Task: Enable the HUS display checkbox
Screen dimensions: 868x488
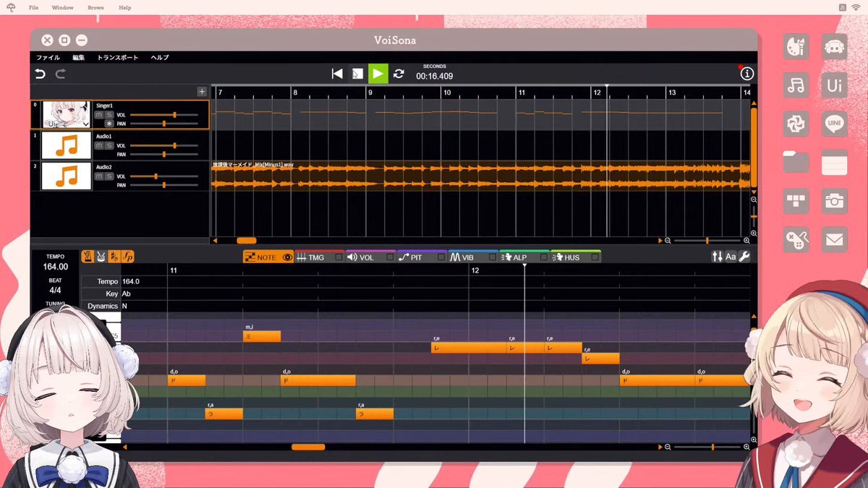Action: [x=595, y=257]
